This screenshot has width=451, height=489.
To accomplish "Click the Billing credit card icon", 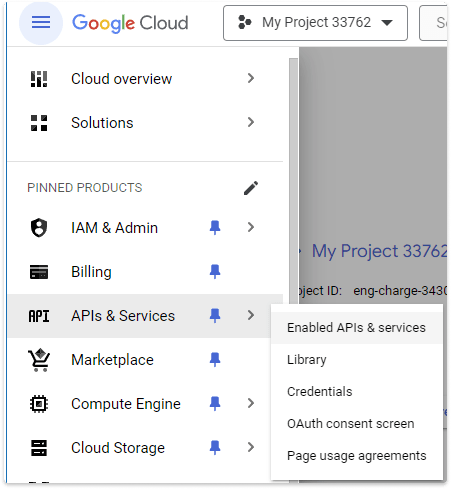I will click(39, 272).
